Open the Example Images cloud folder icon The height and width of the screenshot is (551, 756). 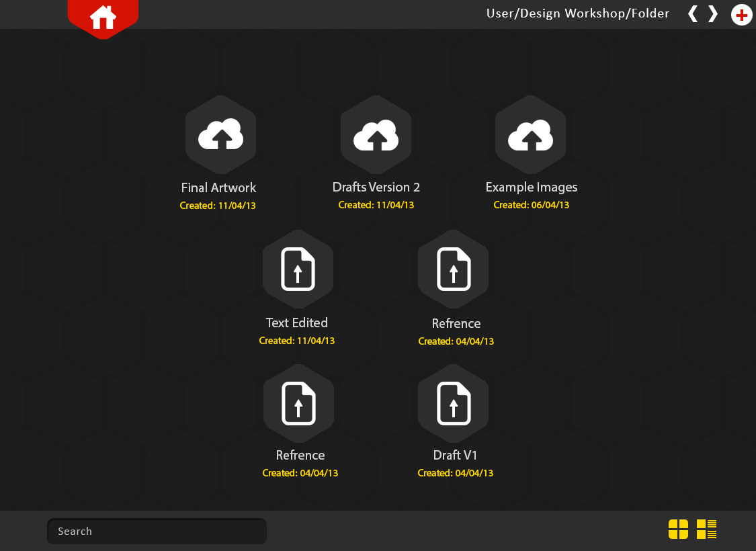(x=530, y=134)
